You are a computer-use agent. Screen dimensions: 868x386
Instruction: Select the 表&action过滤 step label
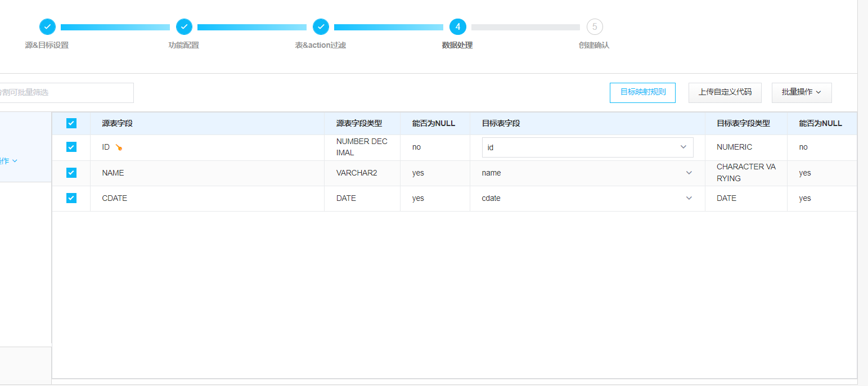point(321,46)
